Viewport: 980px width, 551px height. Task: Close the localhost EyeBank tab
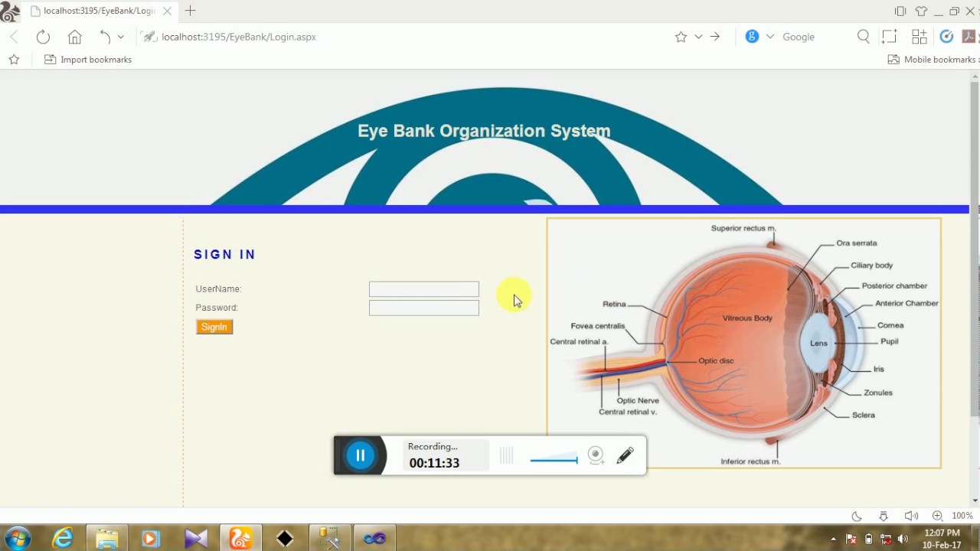(167, 11)
